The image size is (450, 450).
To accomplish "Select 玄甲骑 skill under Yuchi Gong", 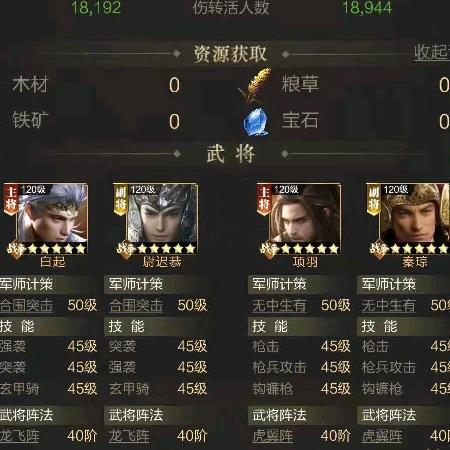I will [x=129, y=388].
